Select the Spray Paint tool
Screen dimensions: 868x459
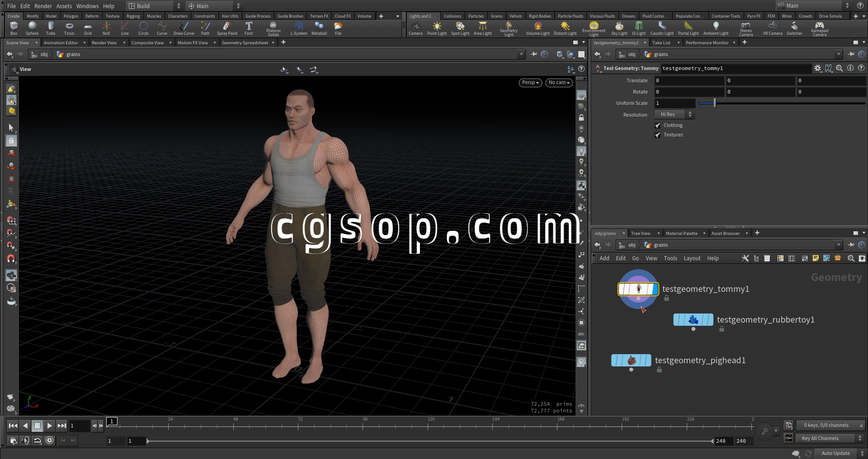coord(227,28)
